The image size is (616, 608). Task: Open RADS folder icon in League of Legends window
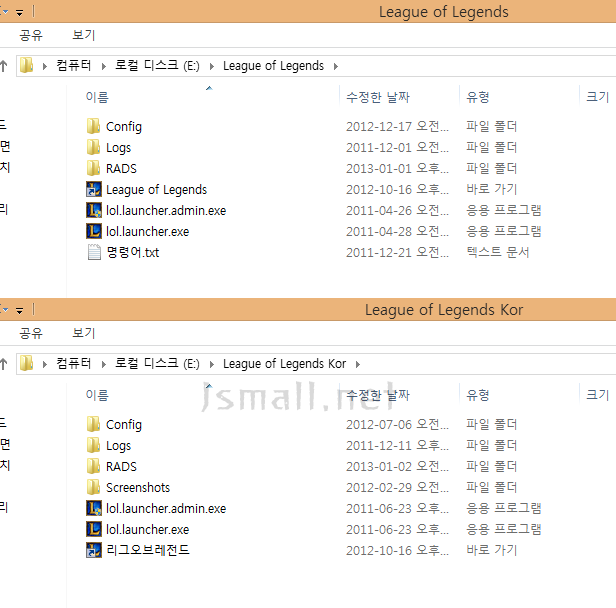tap(94, 168)
